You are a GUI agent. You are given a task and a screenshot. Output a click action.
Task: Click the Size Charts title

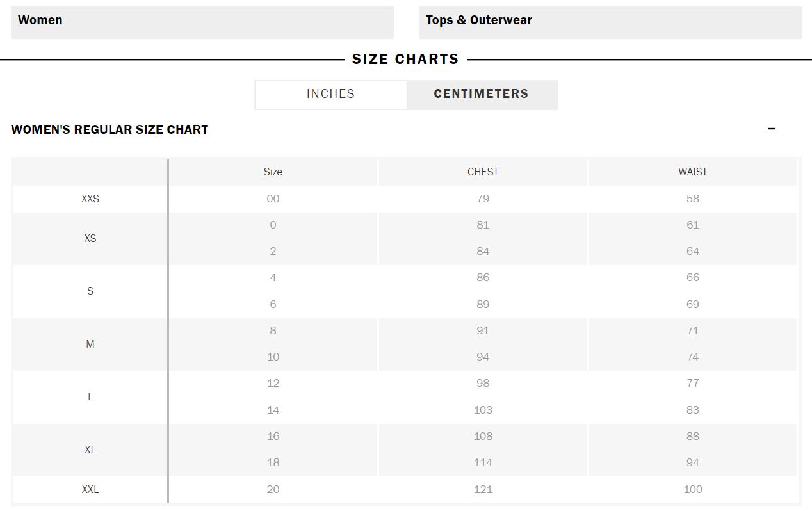pos(405,60)
